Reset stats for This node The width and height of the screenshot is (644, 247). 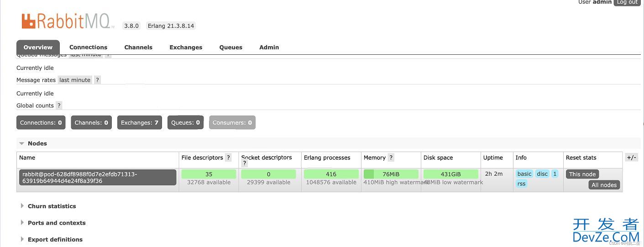582,174
